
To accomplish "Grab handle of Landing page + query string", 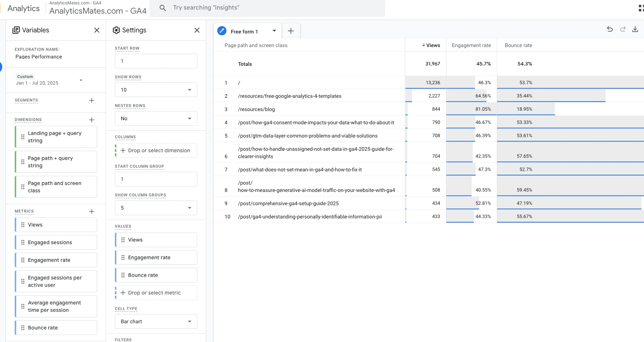I will tap(23, 137).
